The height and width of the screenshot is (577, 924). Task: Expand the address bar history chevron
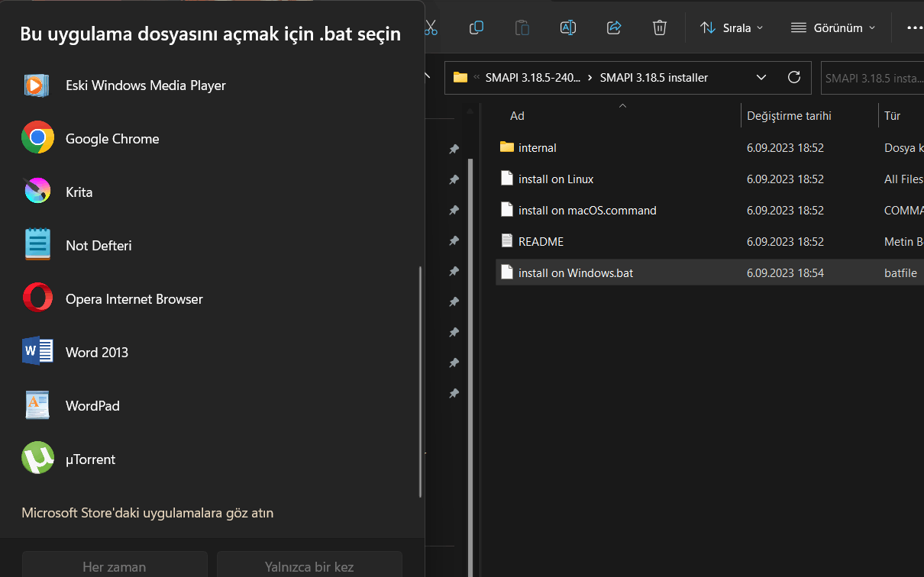761,77
